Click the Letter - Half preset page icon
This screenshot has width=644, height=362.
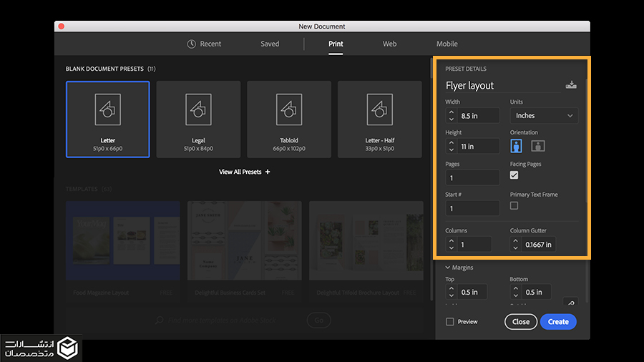(380, 109)
